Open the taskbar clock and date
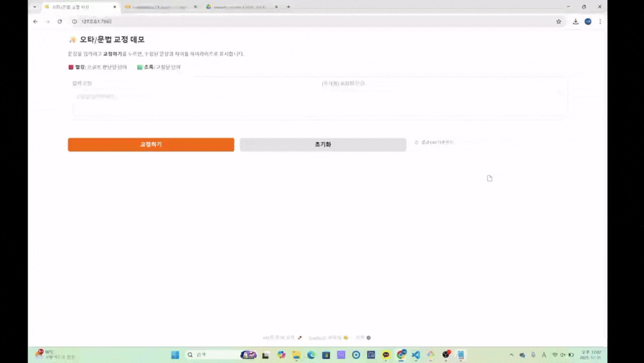The width and height of the screenshot is (644, 363). [591, 355]
